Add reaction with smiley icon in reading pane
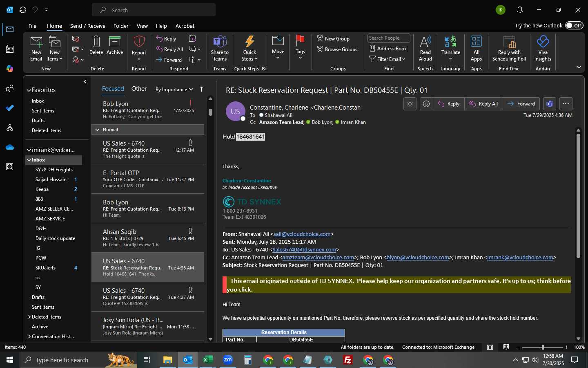Viewport: 588px width, 368px height. 426,104
